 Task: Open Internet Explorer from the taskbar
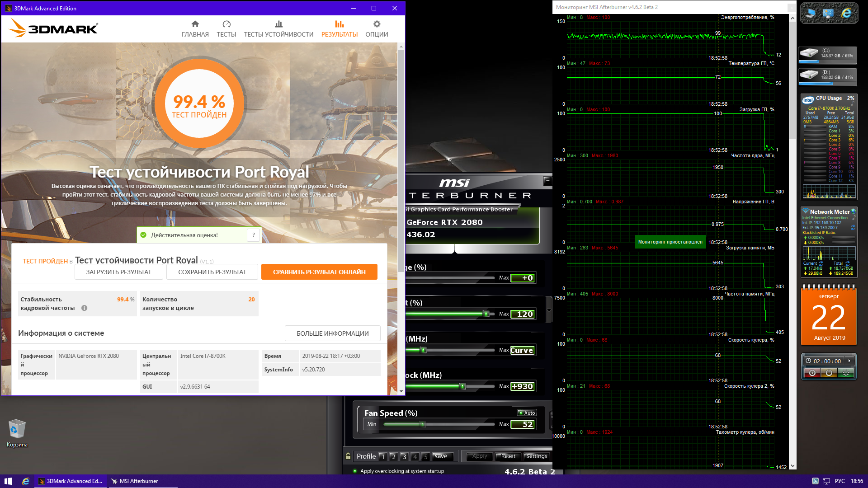point(26,481)
